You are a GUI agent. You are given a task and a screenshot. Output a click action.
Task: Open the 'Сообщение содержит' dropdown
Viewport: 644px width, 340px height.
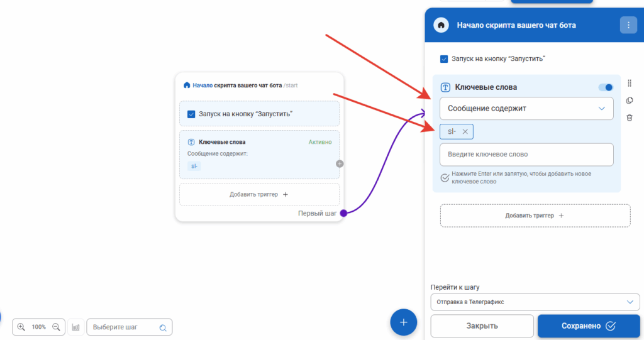coord(526,108)
